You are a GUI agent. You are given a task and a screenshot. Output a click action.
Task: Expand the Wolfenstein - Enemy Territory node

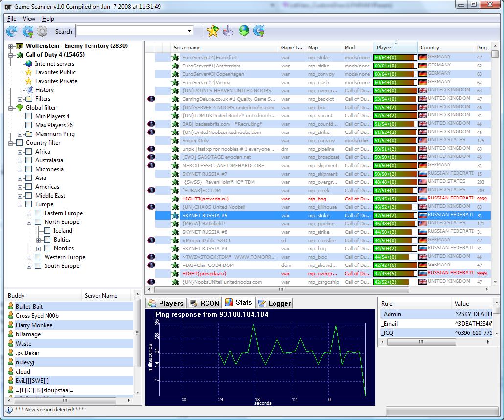click(x=11, y=46)
